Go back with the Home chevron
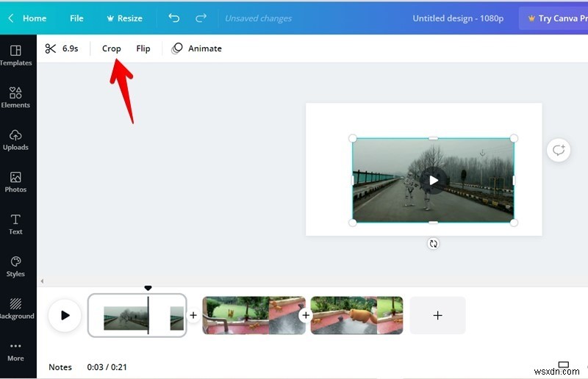The image size is (588, 379). coord(11,18)
